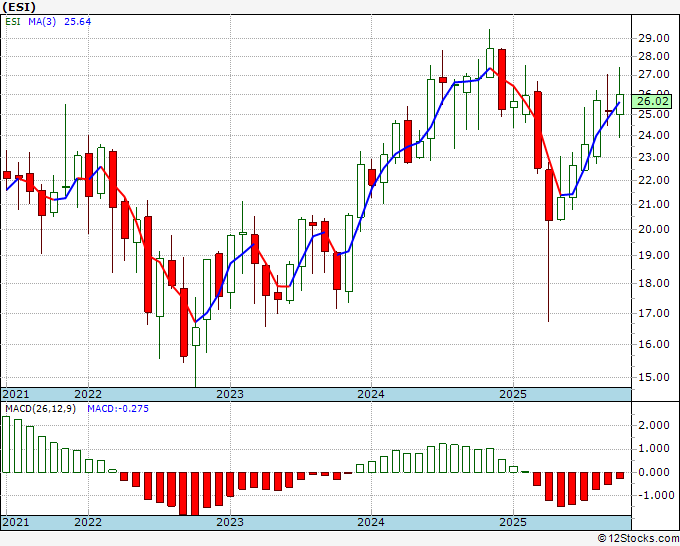Click the 25.64 moving average value
The image size is (680, 546).
coord(78,22)
